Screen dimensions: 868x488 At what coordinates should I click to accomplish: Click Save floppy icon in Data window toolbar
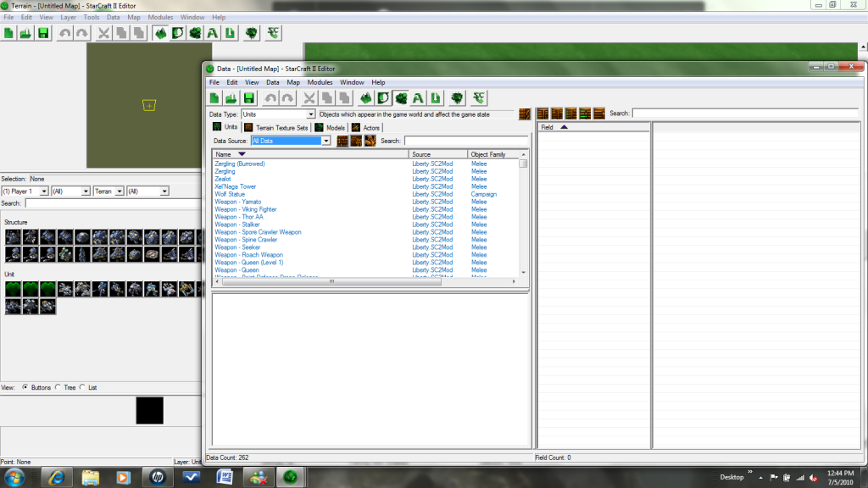249,98
